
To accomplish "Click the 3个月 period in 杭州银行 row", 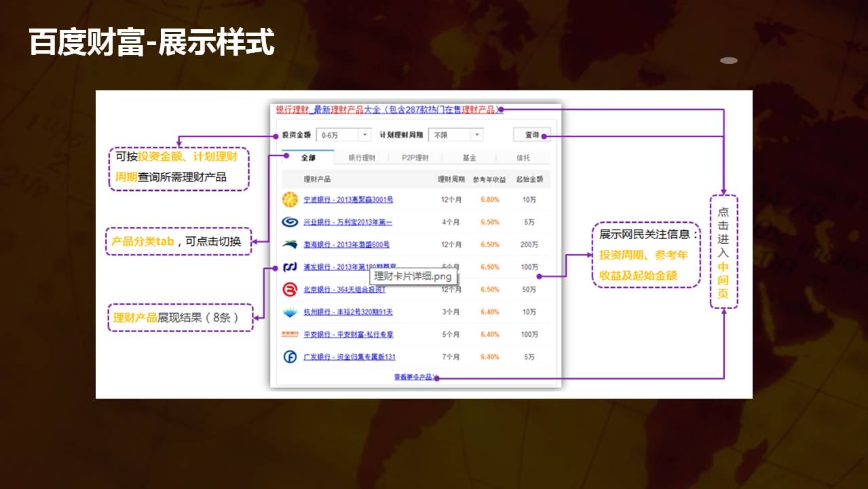I will (x=451, y=312).
